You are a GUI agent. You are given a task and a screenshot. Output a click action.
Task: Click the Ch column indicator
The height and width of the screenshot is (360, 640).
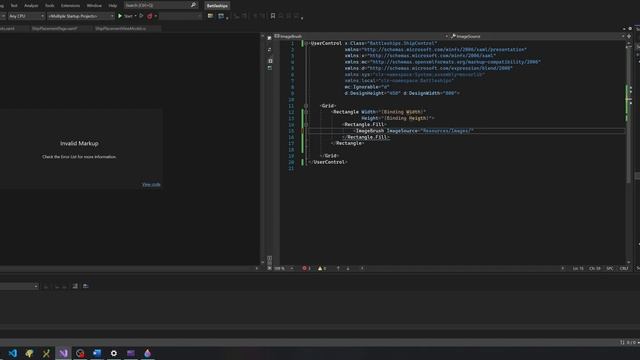595,269
